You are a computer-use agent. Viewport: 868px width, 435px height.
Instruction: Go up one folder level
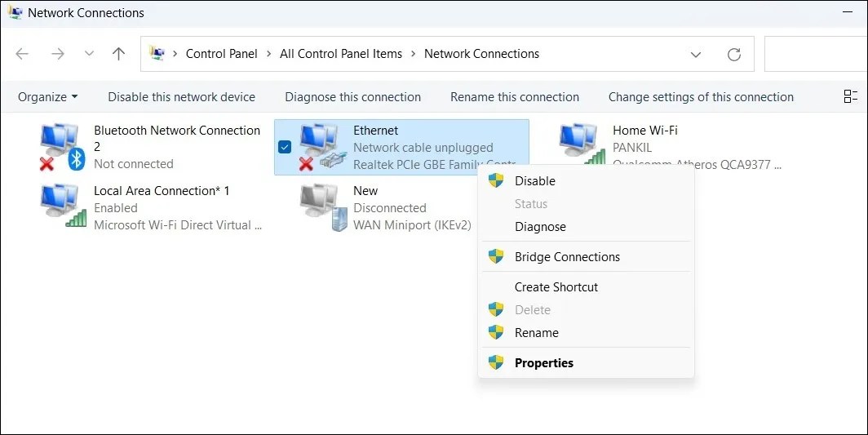pos(118,54)
